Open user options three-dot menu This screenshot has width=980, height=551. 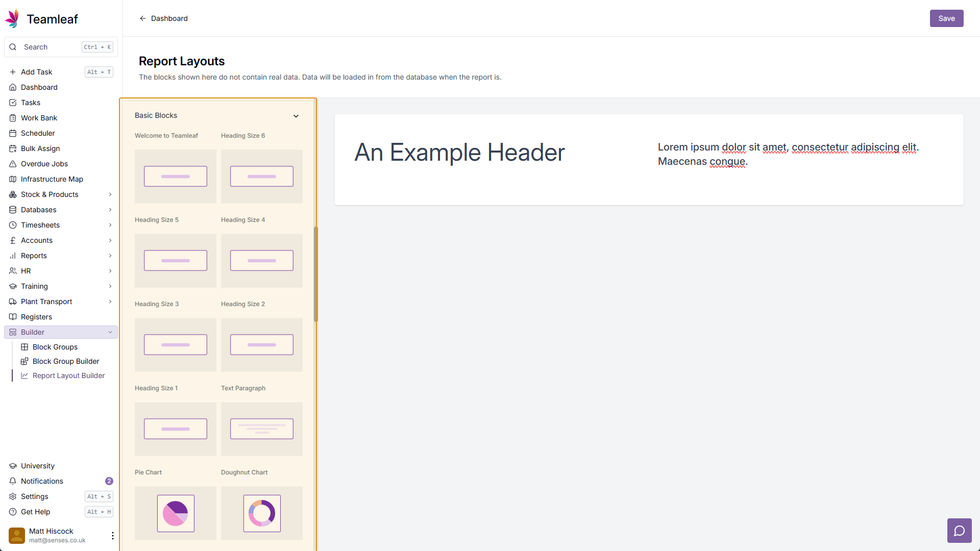(112, 535)
